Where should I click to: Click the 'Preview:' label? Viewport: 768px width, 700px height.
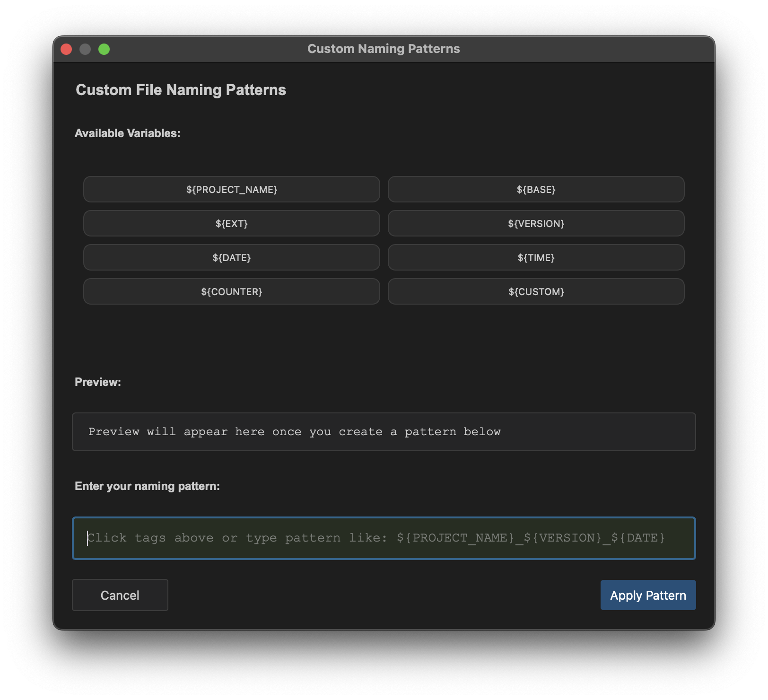pyautogui.click(x=98, y=382)
